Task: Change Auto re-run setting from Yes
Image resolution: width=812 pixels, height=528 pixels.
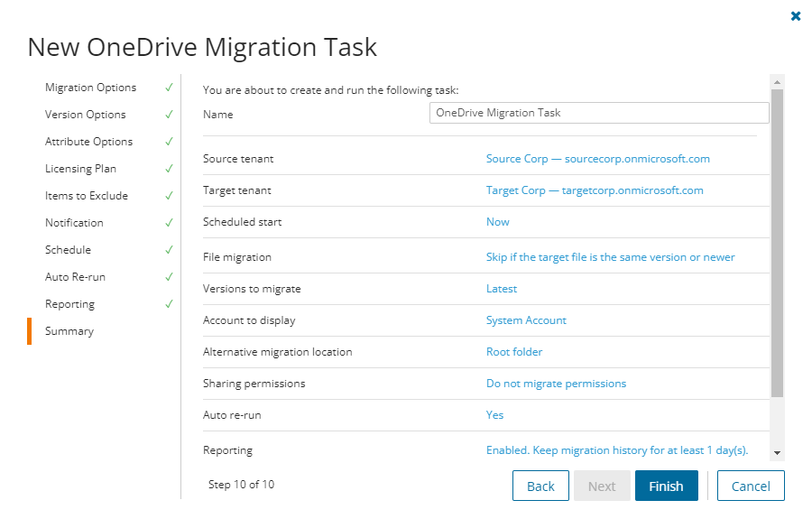Action: [494, 414]
